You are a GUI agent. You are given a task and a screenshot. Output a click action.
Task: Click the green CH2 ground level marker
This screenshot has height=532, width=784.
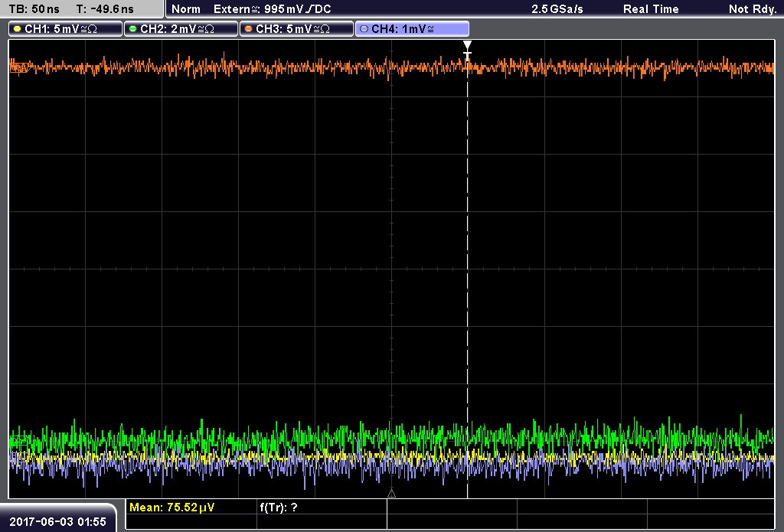tap(19, 441)
